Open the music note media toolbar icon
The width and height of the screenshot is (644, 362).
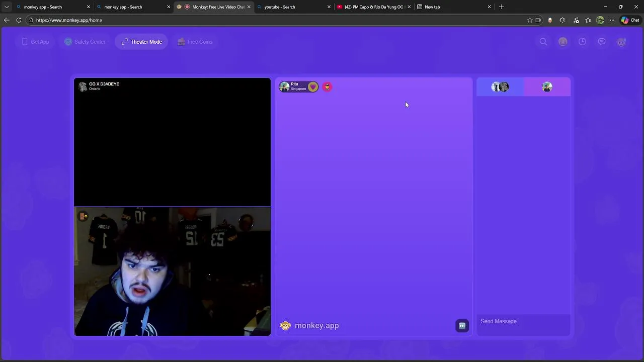576,20
